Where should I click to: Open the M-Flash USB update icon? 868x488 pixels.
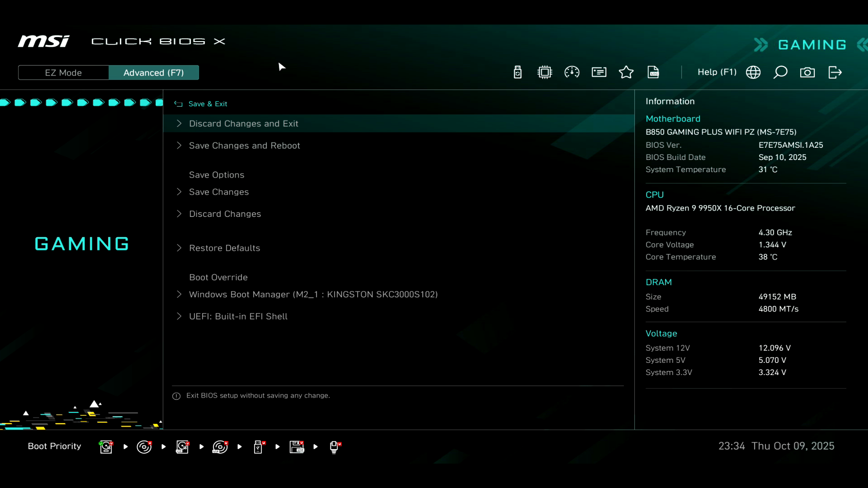tap(518, 72)
